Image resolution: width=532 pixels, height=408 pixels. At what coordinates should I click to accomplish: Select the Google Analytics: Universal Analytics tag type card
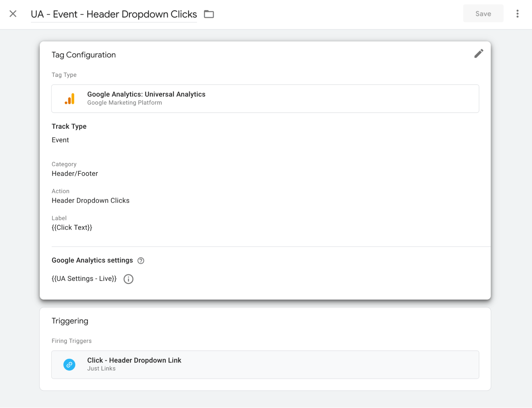coord(265,98)
